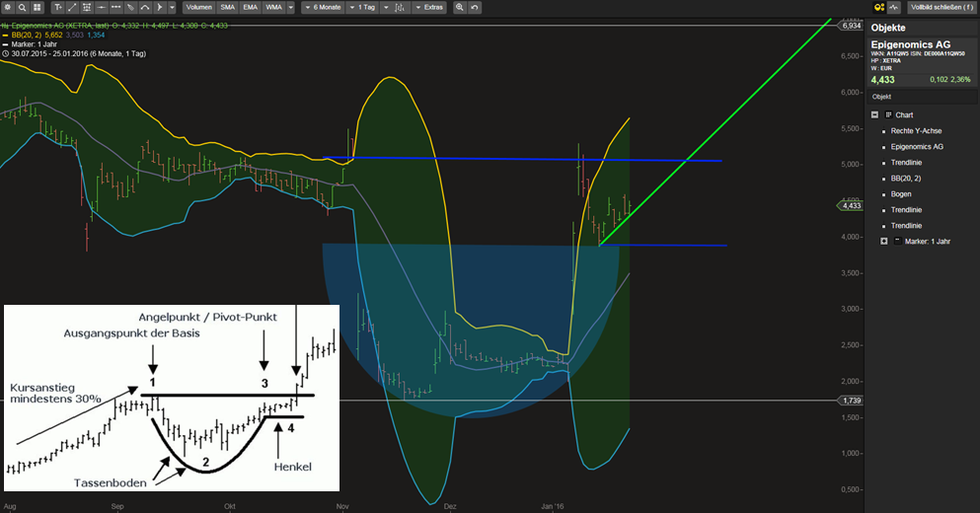Click Epigenomics AG heading in info box
980x513 pixels.
click(x=911, y=44)
